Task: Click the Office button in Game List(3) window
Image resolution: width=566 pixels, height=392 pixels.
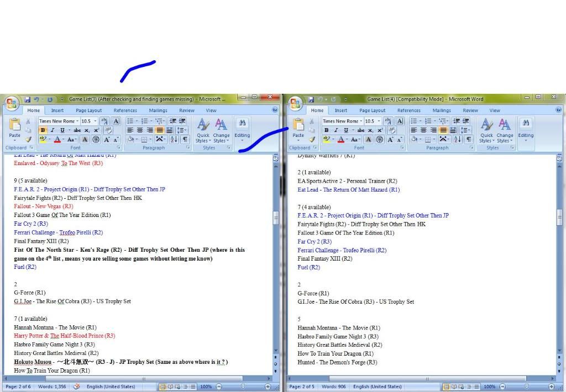Action: pyautogui.click(x=12, y=103)
